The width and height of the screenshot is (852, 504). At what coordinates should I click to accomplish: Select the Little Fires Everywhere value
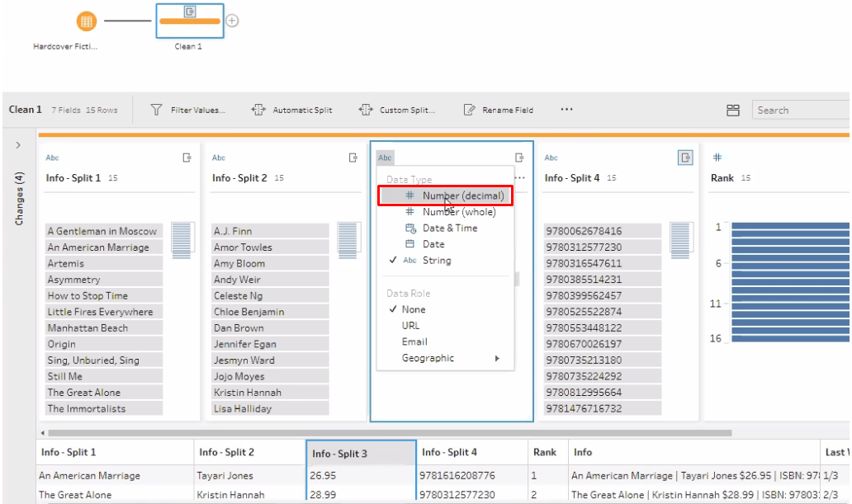(104, 312)
